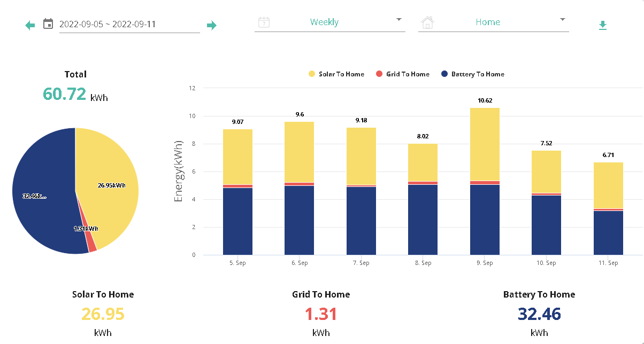The width and height of the screenshot is (644, 344).
Task: Click the 8. Sep x-axis label
Action: tap(423, 263)
